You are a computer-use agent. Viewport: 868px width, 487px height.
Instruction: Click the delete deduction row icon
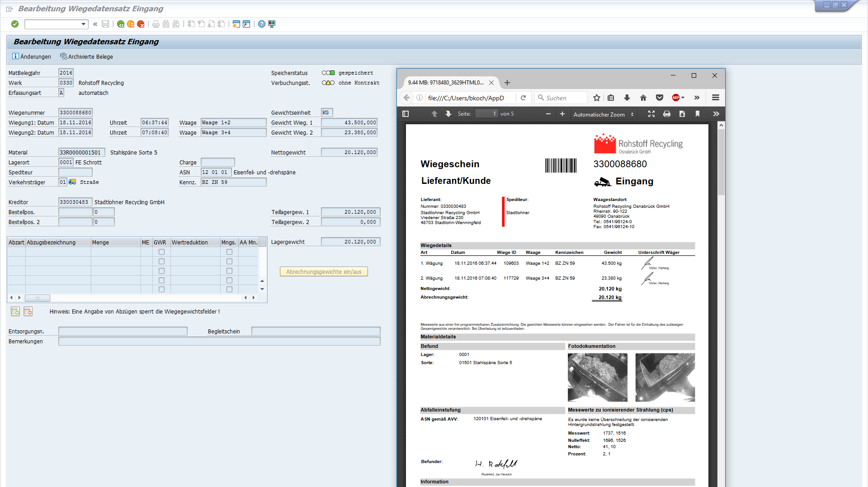28,311
